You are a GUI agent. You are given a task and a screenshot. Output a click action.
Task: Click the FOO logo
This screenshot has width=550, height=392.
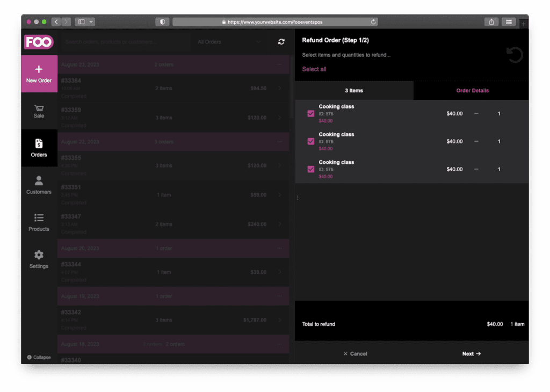coord(39,42)
